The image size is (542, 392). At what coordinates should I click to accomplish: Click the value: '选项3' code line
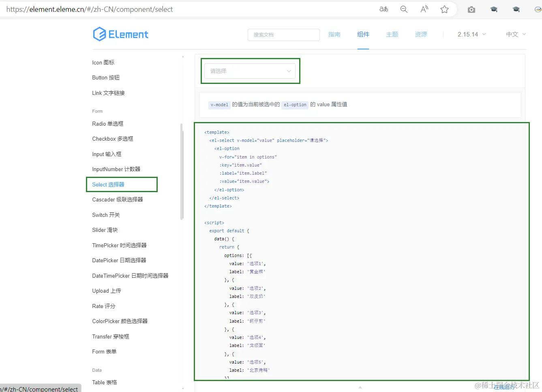[248, 313]
